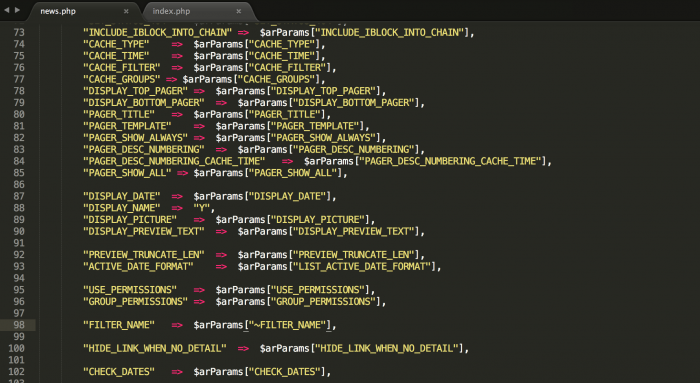The width and height of the screenshot is (700, 383).
Task: Click the previous tab left arrow
Action: [x=7, y=10]
